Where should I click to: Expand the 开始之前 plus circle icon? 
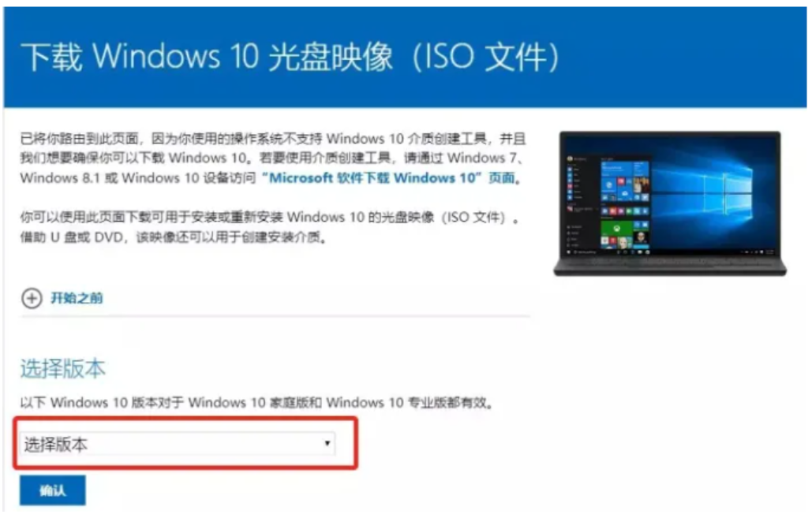coord(32,299)
